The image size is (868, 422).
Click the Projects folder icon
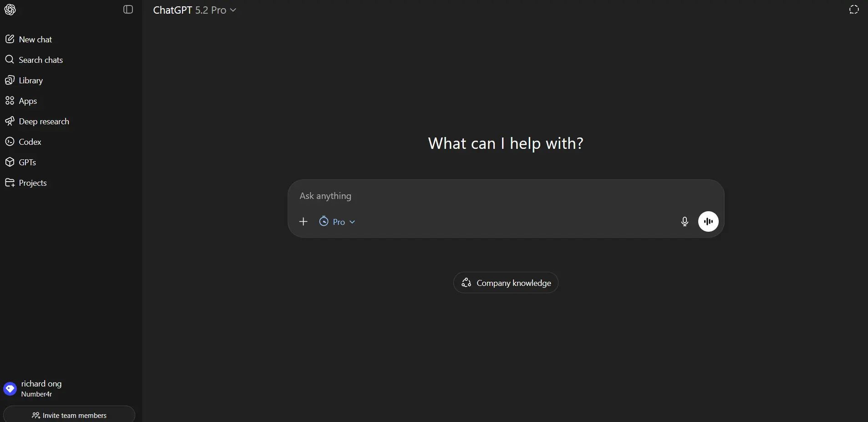pos(10,183)
